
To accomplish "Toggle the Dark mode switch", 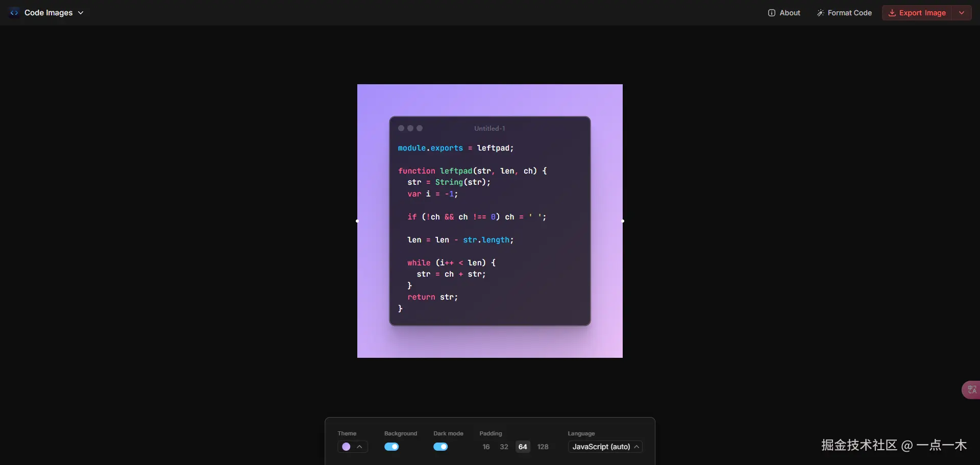I will [x=440, y=447].
